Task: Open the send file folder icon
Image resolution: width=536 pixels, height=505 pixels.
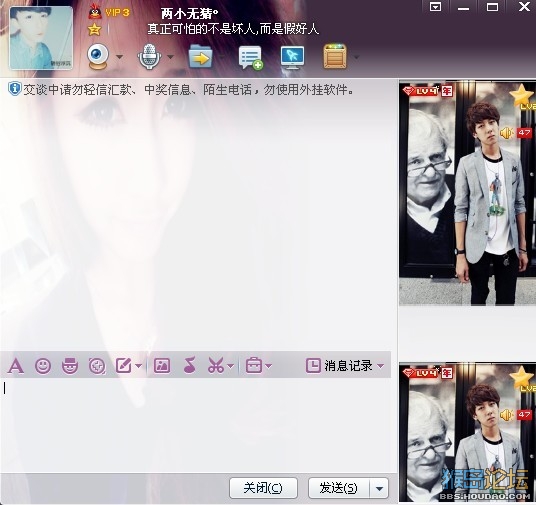Action: (x=200, y=57)
